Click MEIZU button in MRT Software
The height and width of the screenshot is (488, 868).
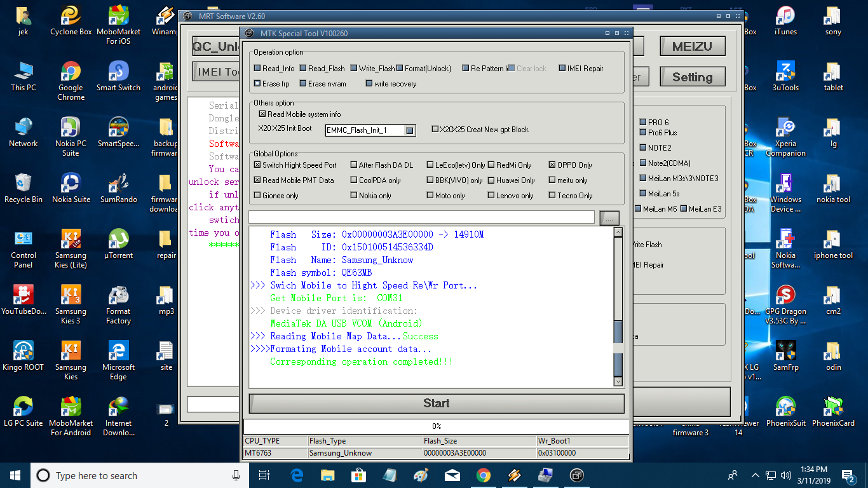[x=692, y=47]
